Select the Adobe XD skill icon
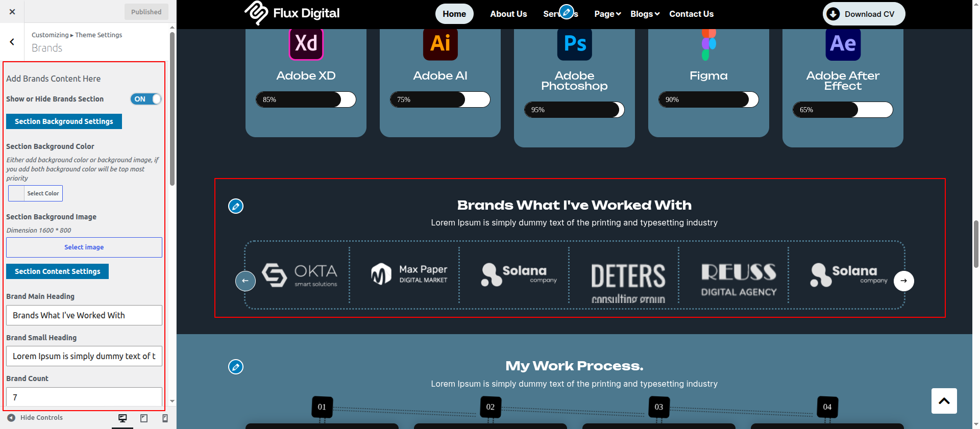The height and width of the screenshot is (429, 980). pyautogui.click(x=306, y=43)
